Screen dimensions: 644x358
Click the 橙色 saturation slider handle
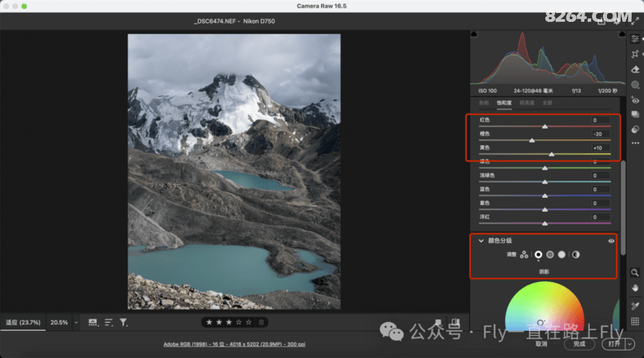532,140
